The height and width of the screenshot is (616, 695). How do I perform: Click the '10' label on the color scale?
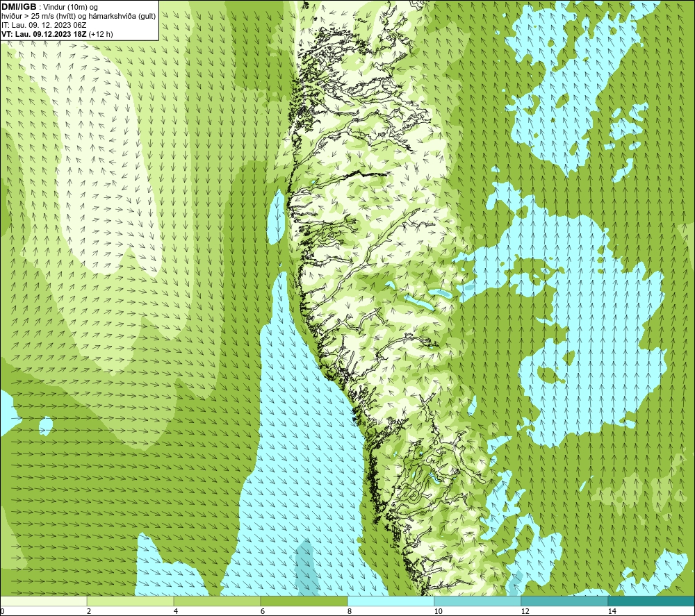(x=438, y=611)
